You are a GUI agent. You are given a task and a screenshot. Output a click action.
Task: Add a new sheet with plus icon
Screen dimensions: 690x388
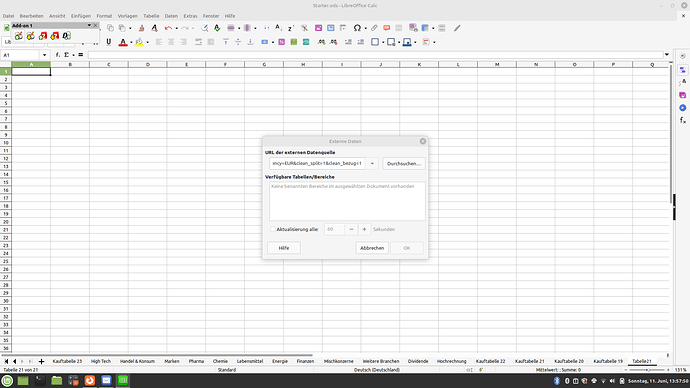[x=41, y=362]
